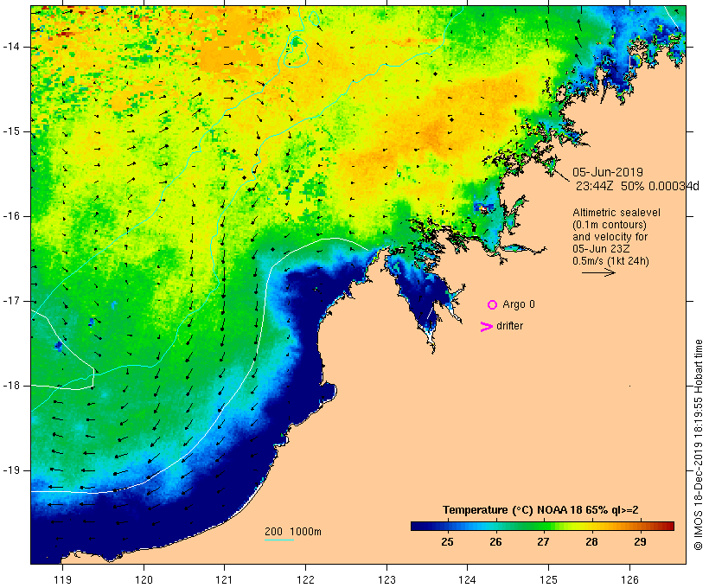Image resolution: width=709 pixels, height=588 pixels.
Task: Click the '-17' latitude axis label
Action: (11, 301)
